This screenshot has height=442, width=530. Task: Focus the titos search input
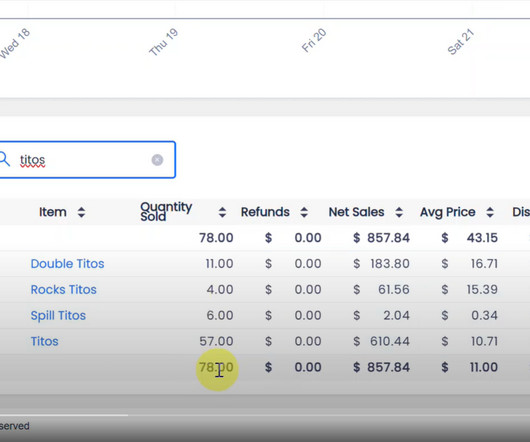(x=87, y=159)
